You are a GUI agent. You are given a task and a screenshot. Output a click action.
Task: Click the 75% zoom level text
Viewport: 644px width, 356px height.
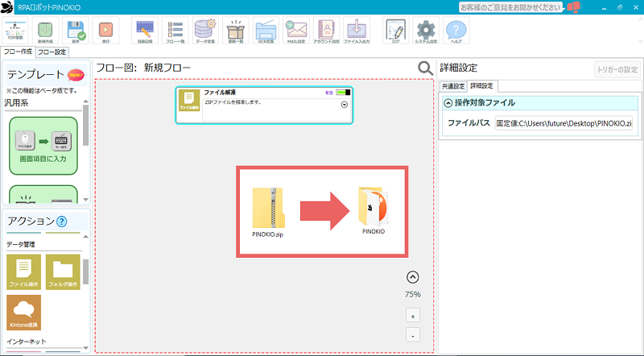coord(413,294)
